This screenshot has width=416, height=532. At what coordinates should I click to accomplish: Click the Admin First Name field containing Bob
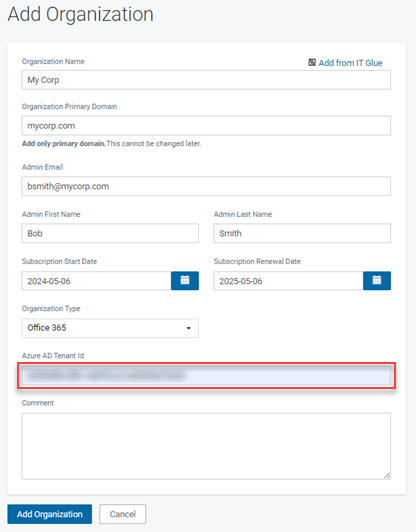110,233
